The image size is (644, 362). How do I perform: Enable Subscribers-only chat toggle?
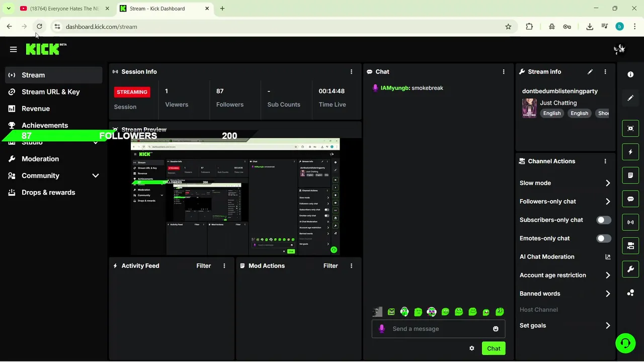(604, 220)
